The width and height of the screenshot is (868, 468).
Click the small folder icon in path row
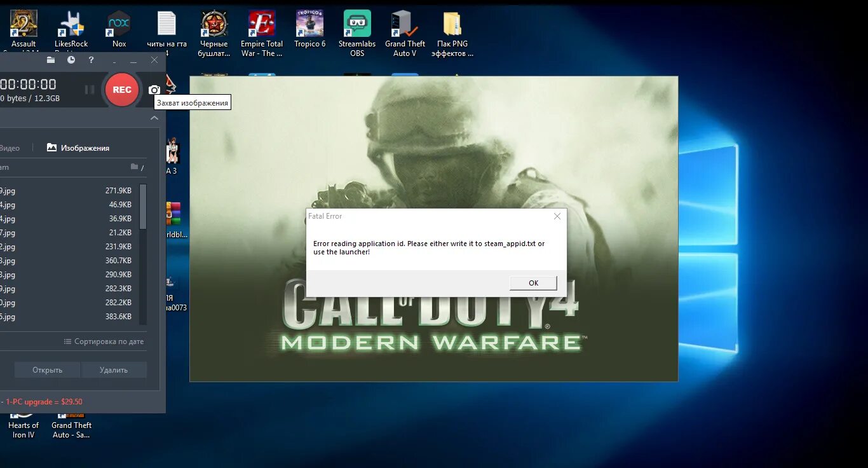point(134,167)
